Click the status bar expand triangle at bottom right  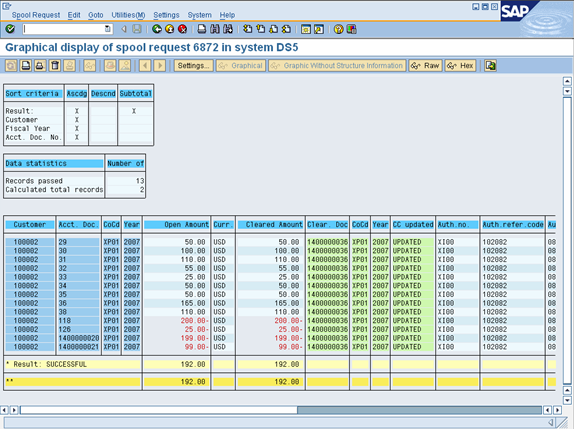tap(551, 422)
